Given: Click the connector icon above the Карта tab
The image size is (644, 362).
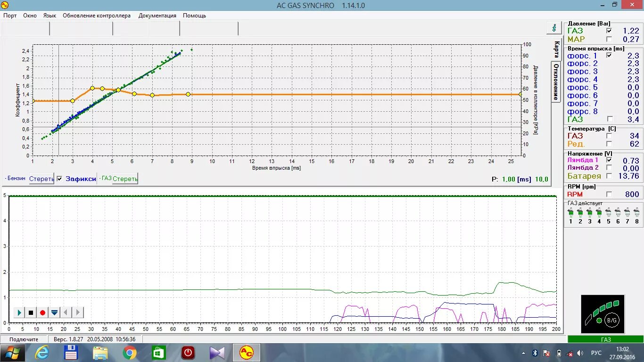Looking at the screenshot, I should coord(553,28).
